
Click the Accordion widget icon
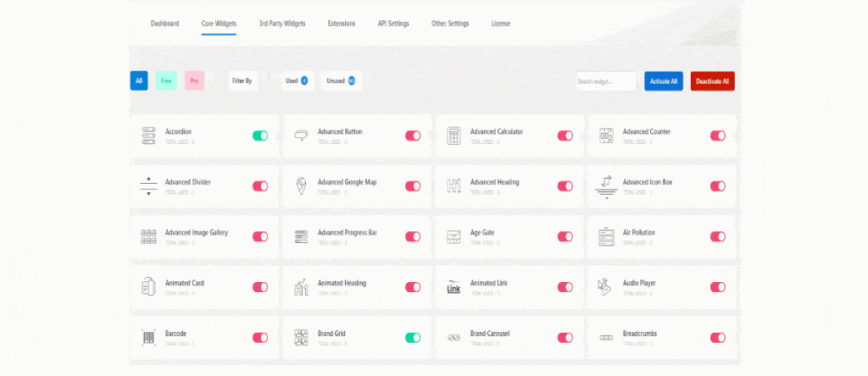pyautogui.click(x=148, y=135)
